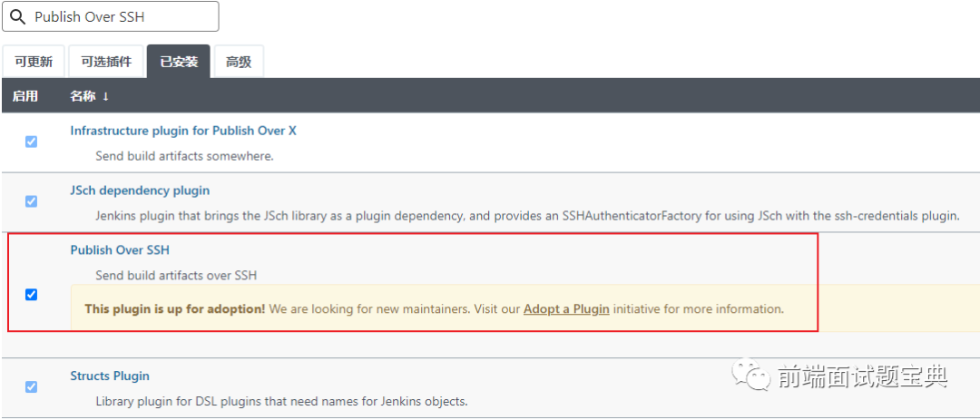Open the 可更新 tab
The image size is (980, 420).
pyautogui.click(x=34, y=62)
